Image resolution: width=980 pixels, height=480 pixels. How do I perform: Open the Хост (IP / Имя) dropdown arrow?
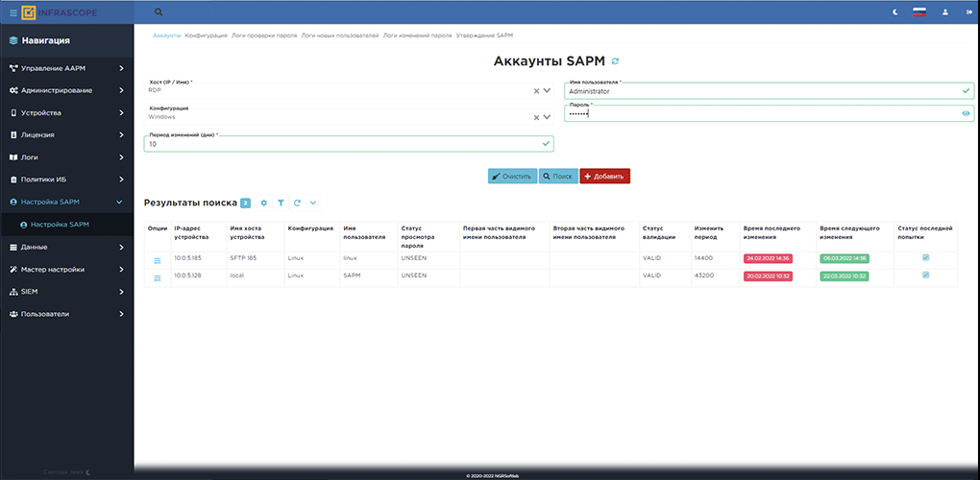pyautogui.click(x=547, y=91)
